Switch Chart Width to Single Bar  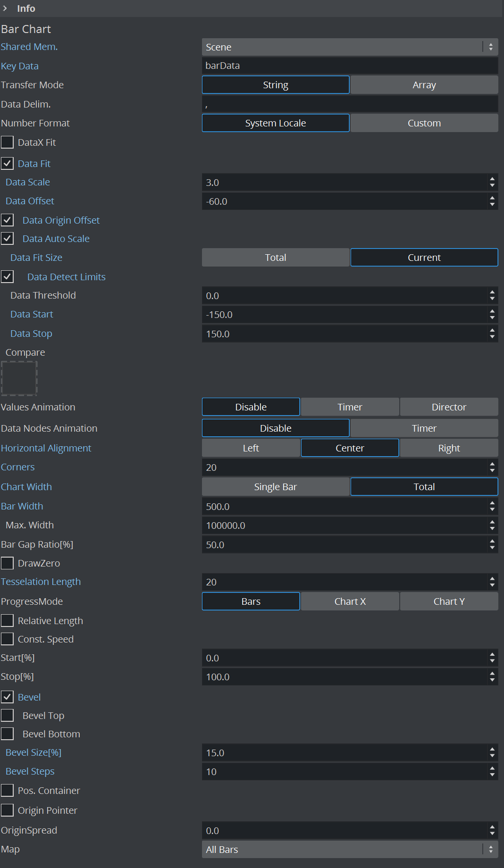tap(276, 487)
